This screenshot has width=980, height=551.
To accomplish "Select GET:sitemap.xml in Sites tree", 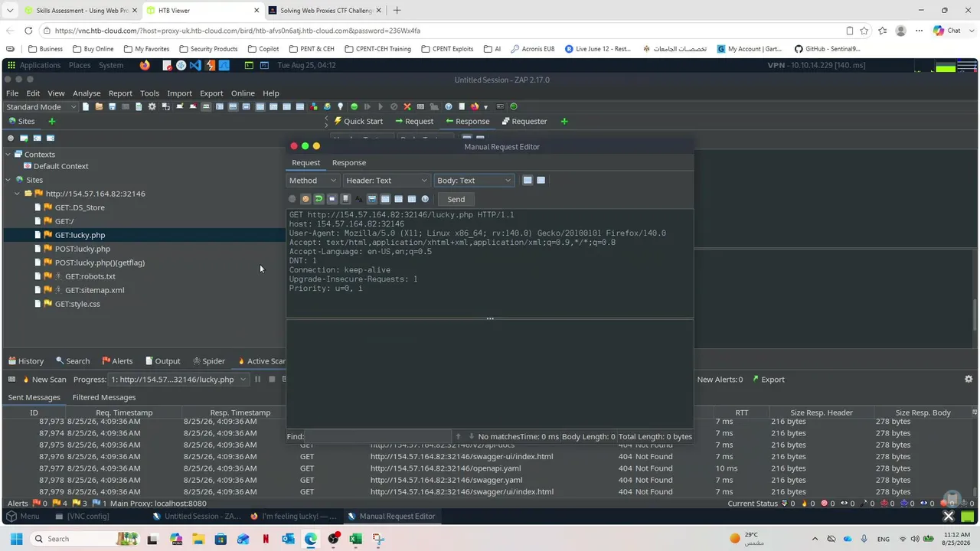I will 95,290.
